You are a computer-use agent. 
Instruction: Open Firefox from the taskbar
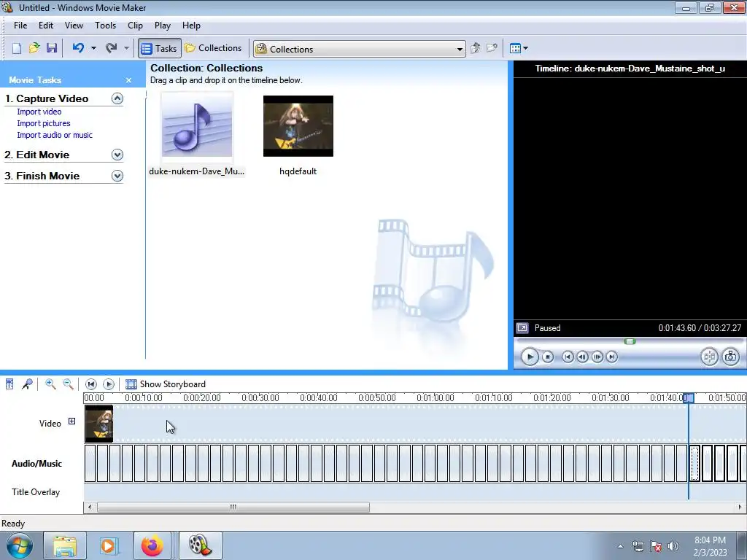[152, 545]
